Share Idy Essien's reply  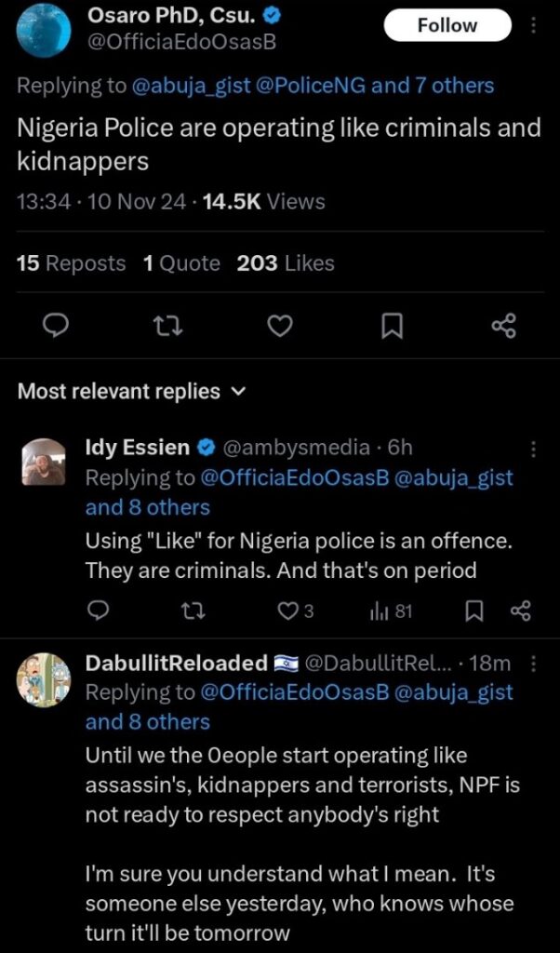coord(520,611)
